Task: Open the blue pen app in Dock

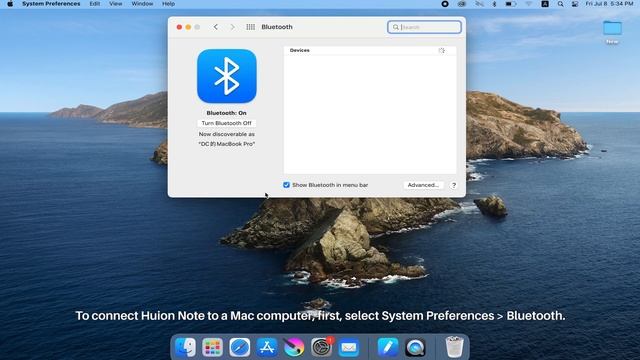Action: [x=387, y=347]
